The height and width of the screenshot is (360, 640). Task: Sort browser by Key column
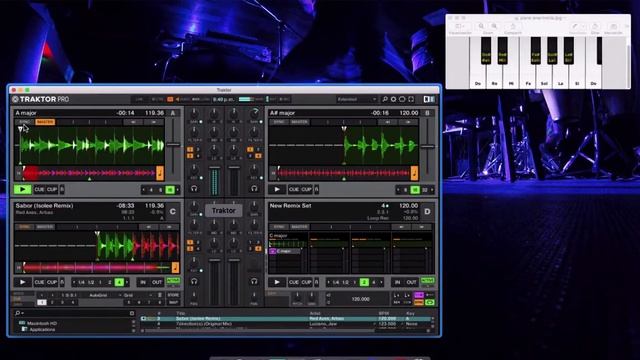click(410, 313)
